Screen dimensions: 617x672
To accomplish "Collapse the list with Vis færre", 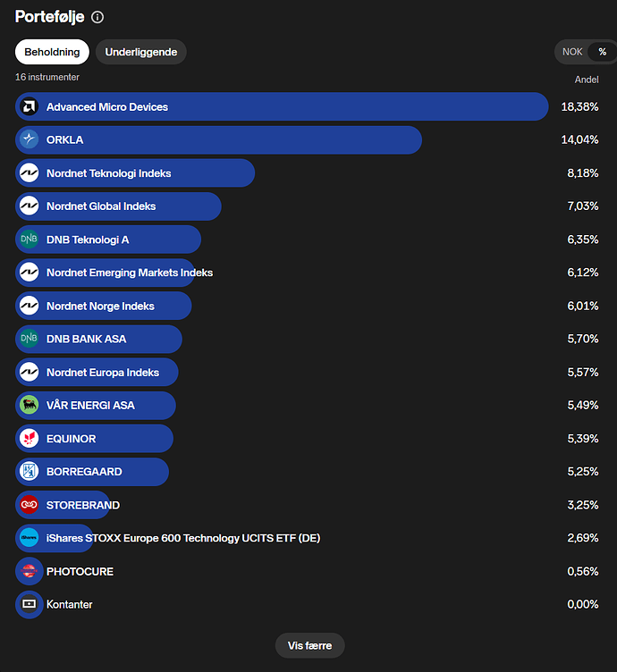I will (x=308, y=645).
